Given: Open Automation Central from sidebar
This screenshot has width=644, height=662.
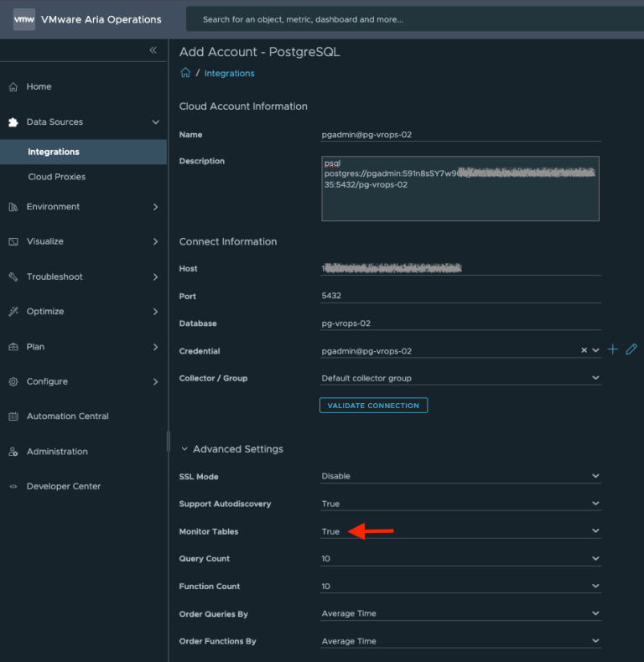Looking at the screenshot, I should tap(67, 416).
